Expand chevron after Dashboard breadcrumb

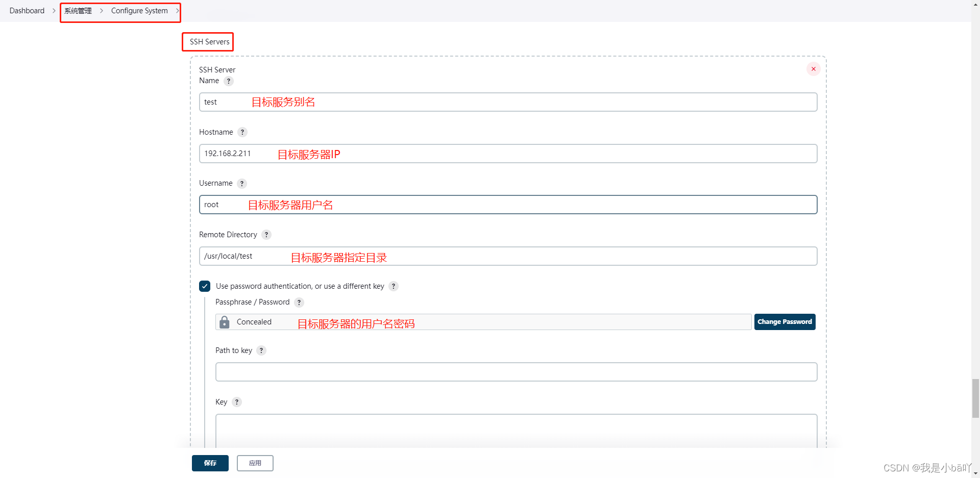(54, 11)
